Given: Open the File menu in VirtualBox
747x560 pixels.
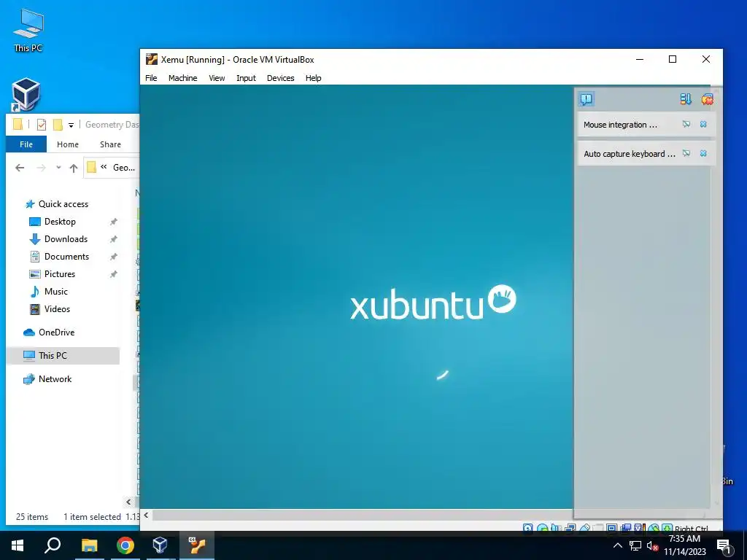Looking at the screenshot, I should click(x=151, y=78).
